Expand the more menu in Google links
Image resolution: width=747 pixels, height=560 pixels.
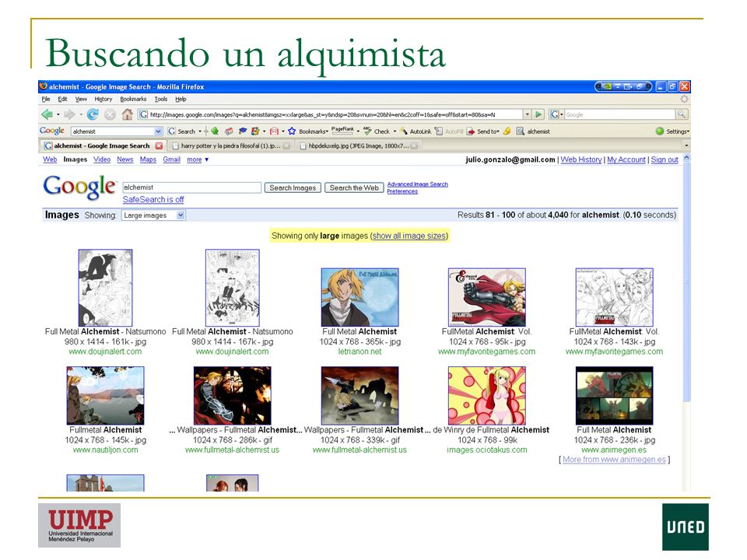point(198,159)
